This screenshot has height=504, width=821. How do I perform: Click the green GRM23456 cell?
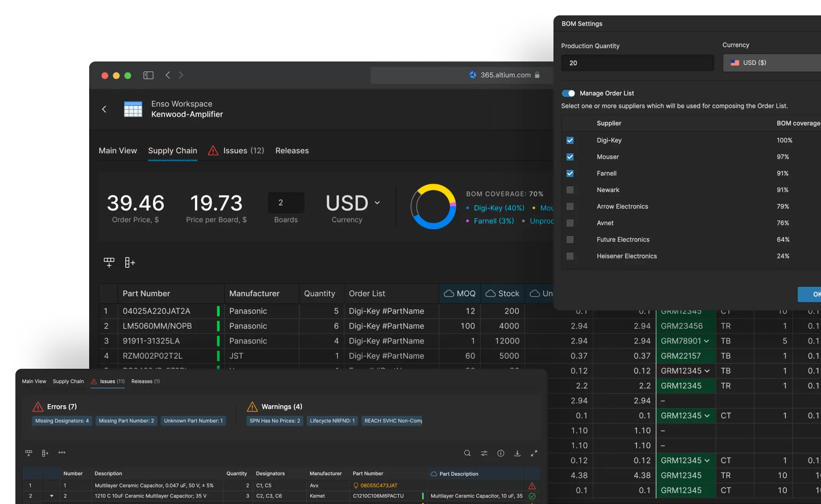click(686, 326)
